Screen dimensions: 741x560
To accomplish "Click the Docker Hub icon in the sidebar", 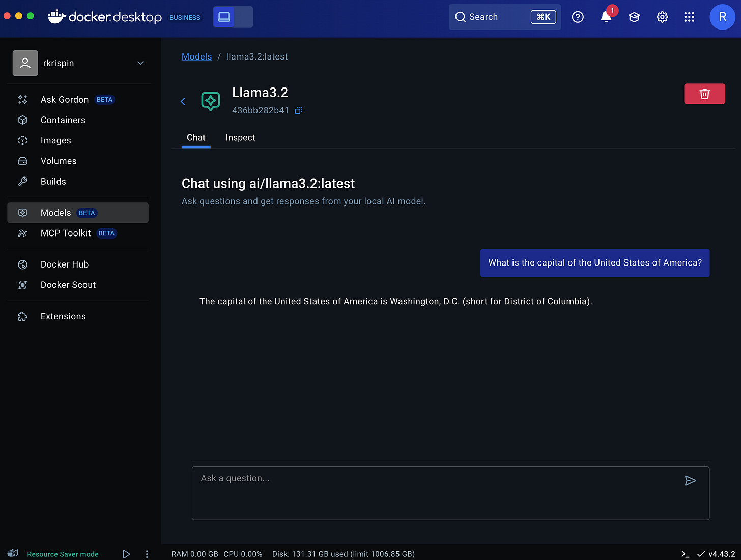I will point(22,264).
